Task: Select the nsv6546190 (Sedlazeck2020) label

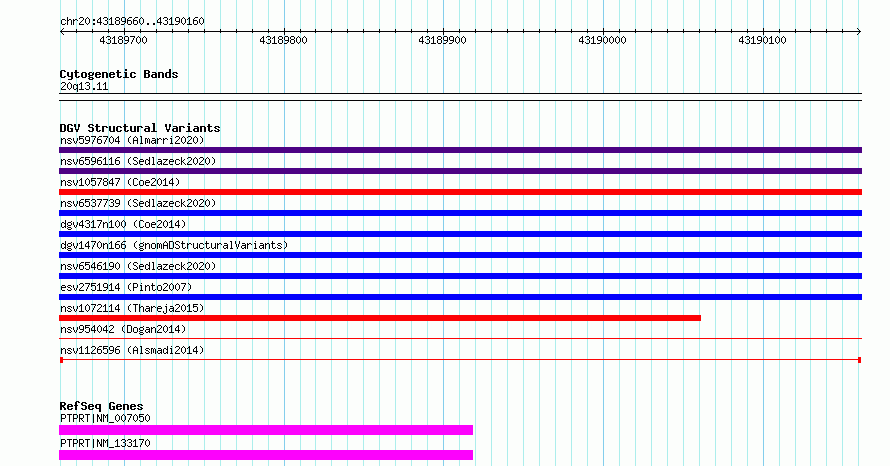Action: point(138,266)
